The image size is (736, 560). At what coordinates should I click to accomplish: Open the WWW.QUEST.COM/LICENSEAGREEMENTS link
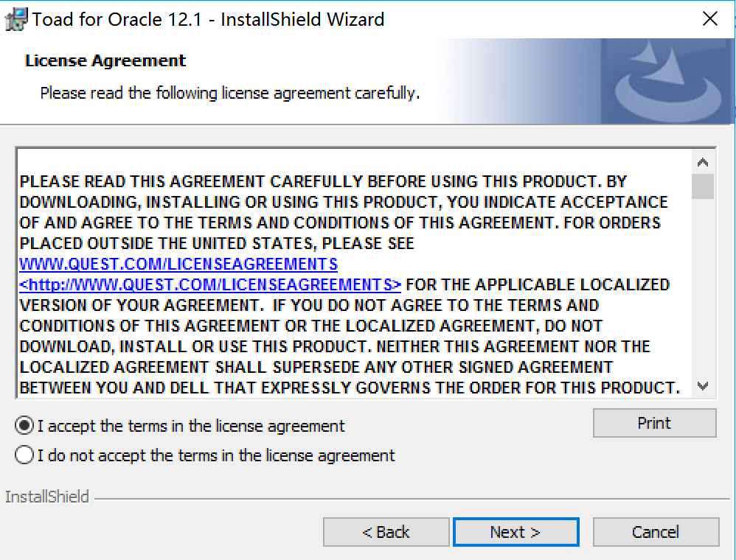coord(178,264)
